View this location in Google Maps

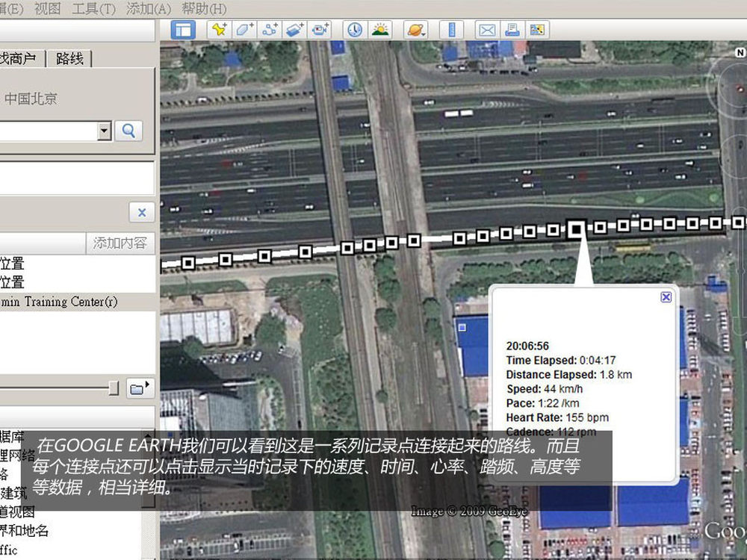[x=537, y=30]
